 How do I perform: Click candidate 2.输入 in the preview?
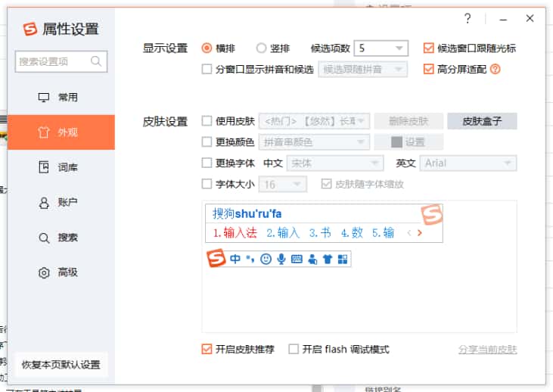[283, 233]
